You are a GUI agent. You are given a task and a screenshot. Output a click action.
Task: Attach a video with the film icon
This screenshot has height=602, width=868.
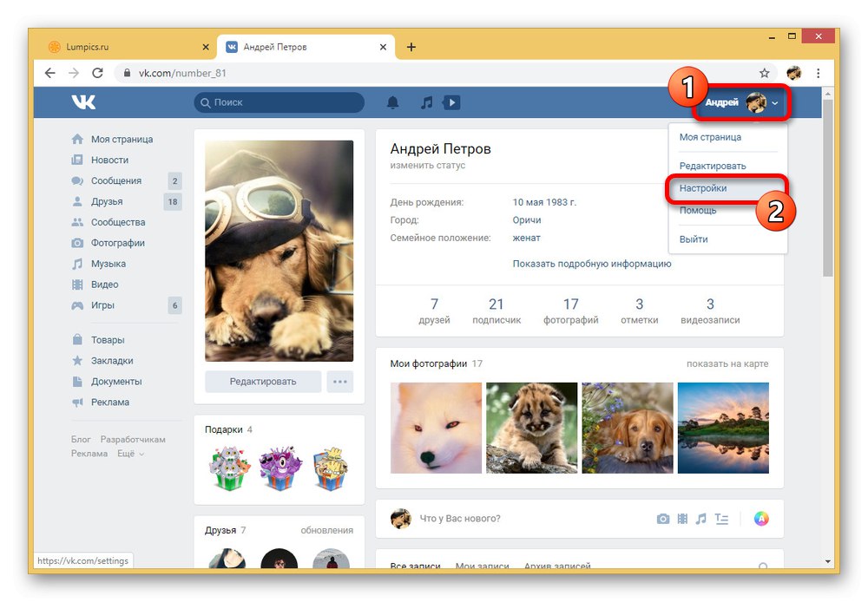point(682,519)
